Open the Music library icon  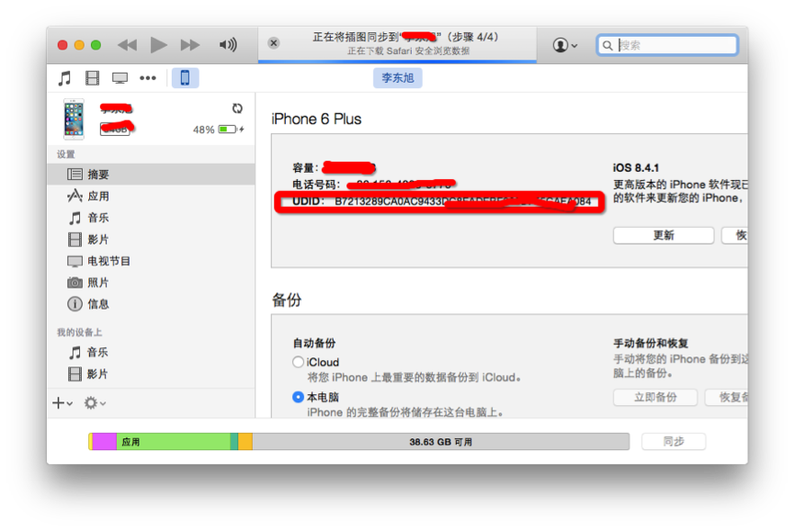coord(64,78)
